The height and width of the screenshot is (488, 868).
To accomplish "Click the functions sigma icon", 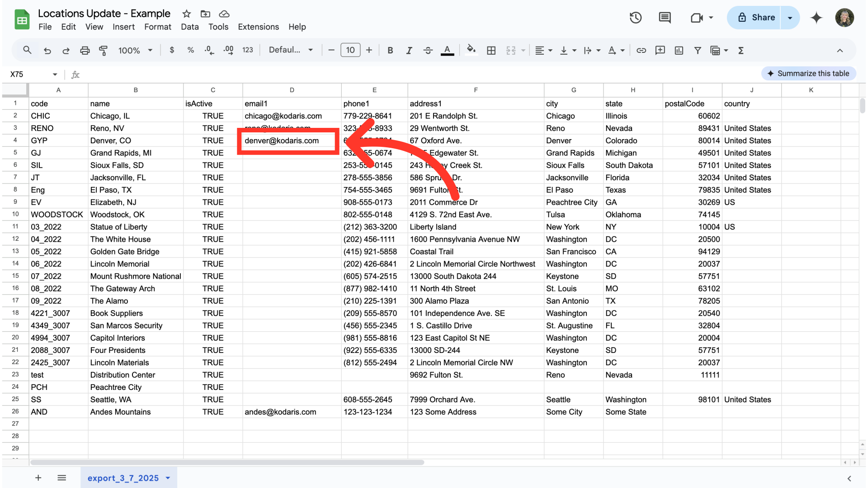I will (x=741, y=51).
